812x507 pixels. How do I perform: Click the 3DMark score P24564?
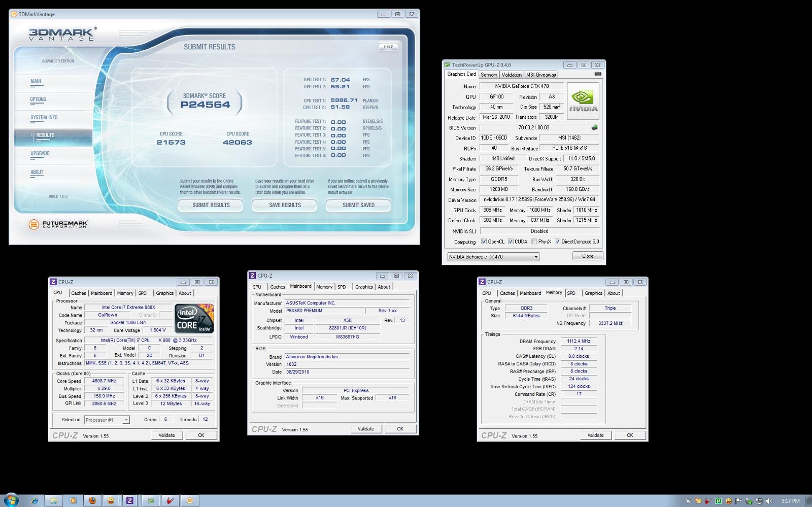point(205,105)
